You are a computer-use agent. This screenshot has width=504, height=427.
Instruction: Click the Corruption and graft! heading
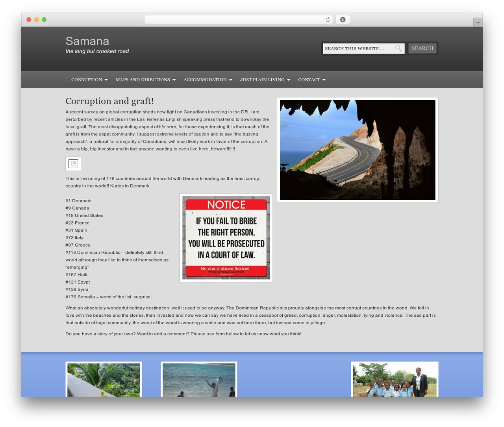pyautogui.click(x=109, y=101)
